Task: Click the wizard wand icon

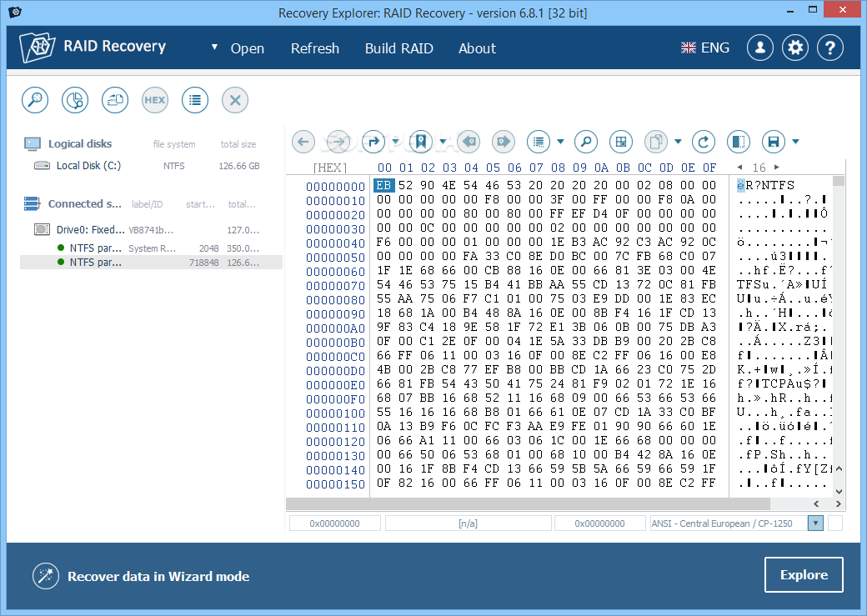Action: 46,576
